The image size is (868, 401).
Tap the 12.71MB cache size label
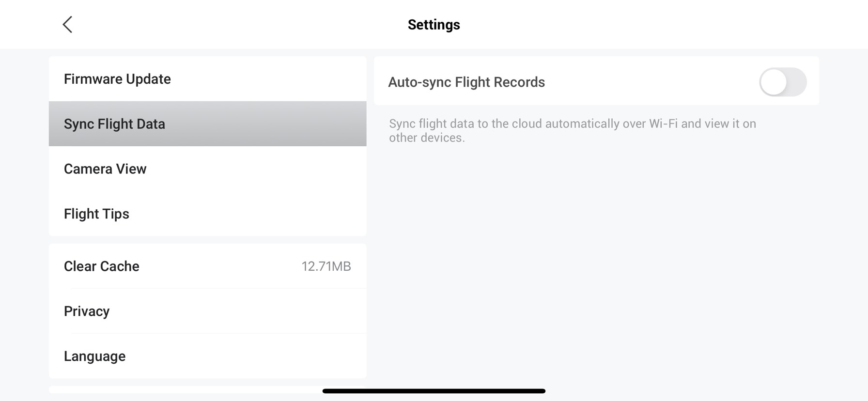pos(326,266)
